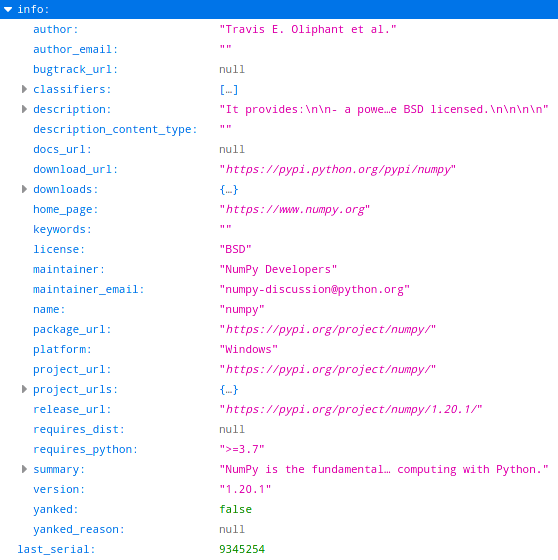This screenshot has height=560, width=558.
Task: Select the "Travis E. Oliphant et al." value
Action: [308, 29]
